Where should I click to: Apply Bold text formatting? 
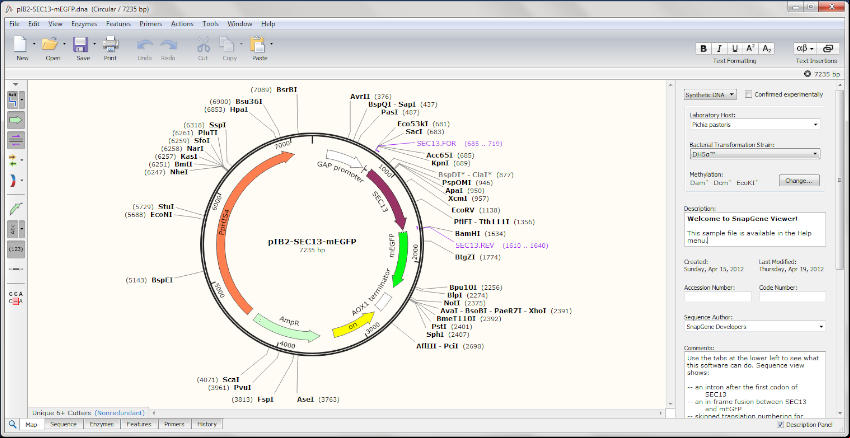(704, 48)
